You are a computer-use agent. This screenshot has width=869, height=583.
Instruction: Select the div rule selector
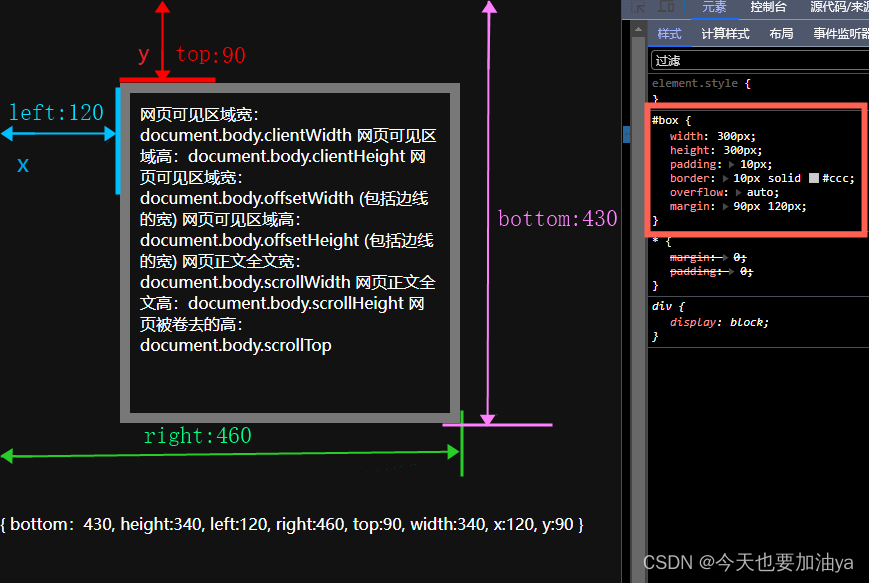662,306
